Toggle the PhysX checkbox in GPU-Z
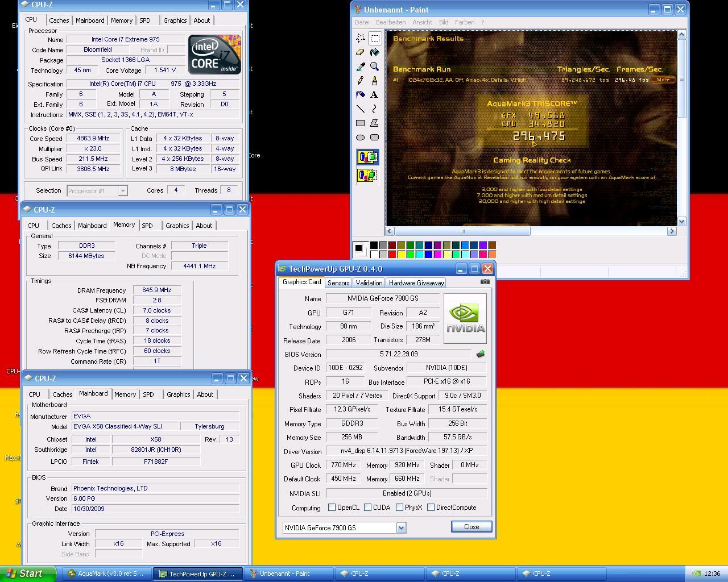 coord(399,508)
